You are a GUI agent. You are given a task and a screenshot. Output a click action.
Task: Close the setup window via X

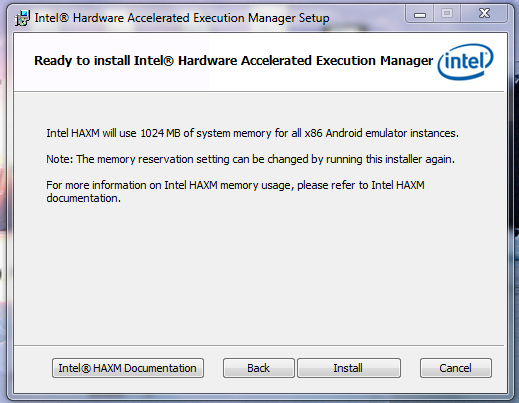click(x=484, y=14)
